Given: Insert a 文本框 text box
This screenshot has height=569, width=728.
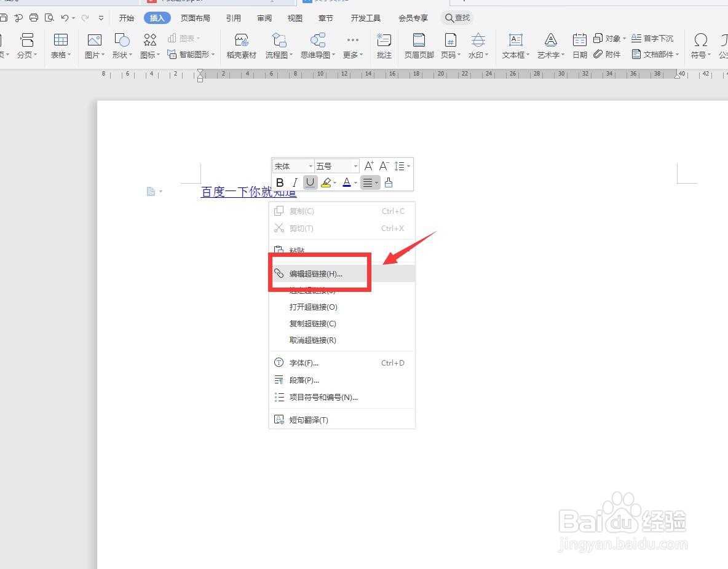Looking at the screenshot, I should (x=515, y=45).
